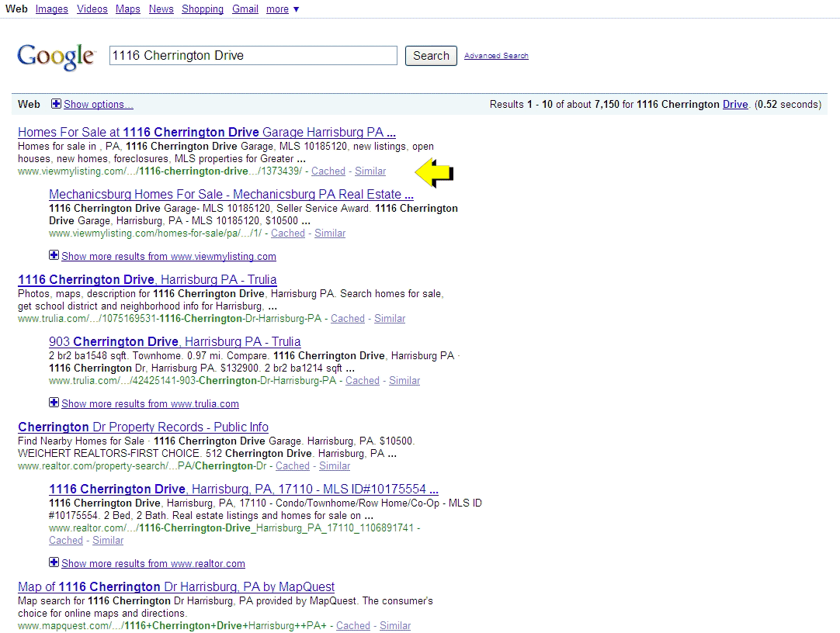The width and height of the screenshot is (840, 633).
Task: Open Cached link for 903 Cherrington result
Action: 362,380
